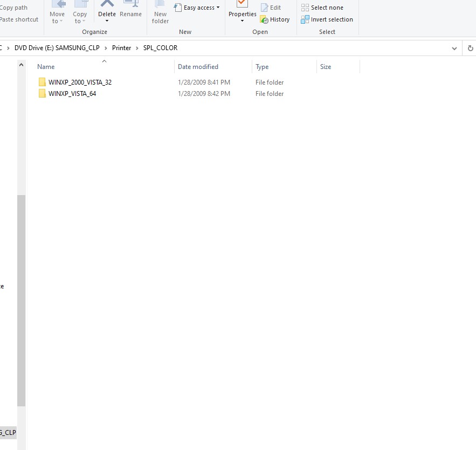Image resolution: width=476 pixels, height=450 pixels.
Task: Open the Delete dropdown arrow
Action: coord(107,21)
